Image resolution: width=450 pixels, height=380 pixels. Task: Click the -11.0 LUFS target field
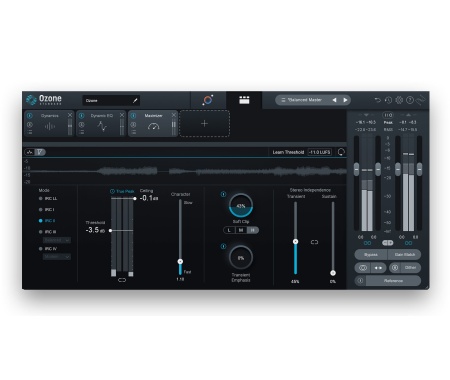[x=319, y=152]
